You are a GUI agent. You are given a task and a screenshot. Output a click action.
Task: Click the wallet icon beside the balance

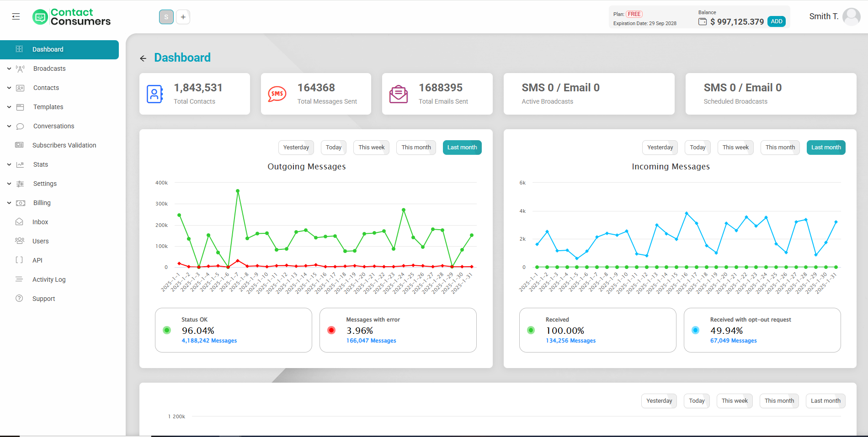(x=703, y=21)
